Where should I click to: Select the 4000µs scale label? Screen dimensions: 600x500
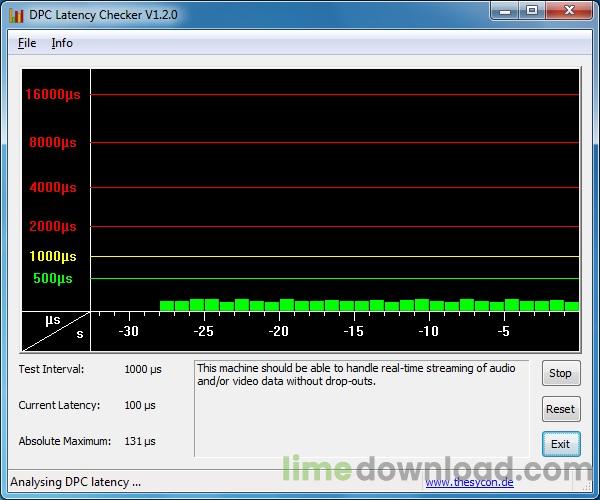coord(52,187)
